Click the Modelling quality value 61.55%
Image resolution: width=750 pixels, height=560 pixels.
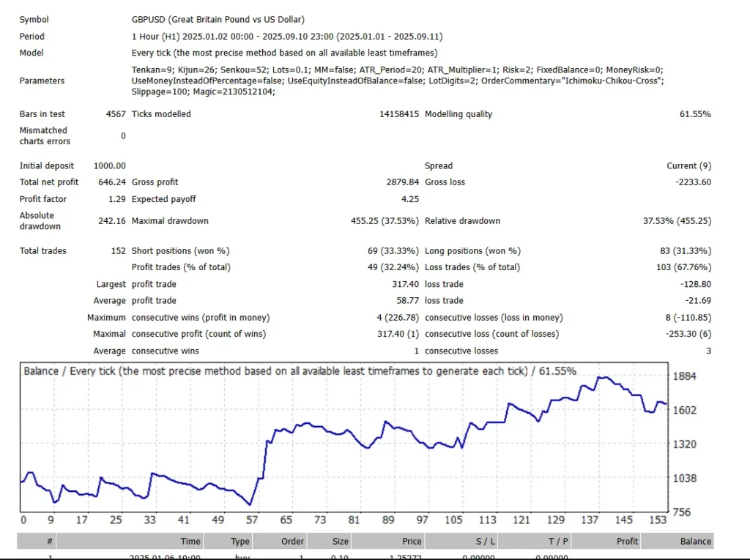(695, 113)
